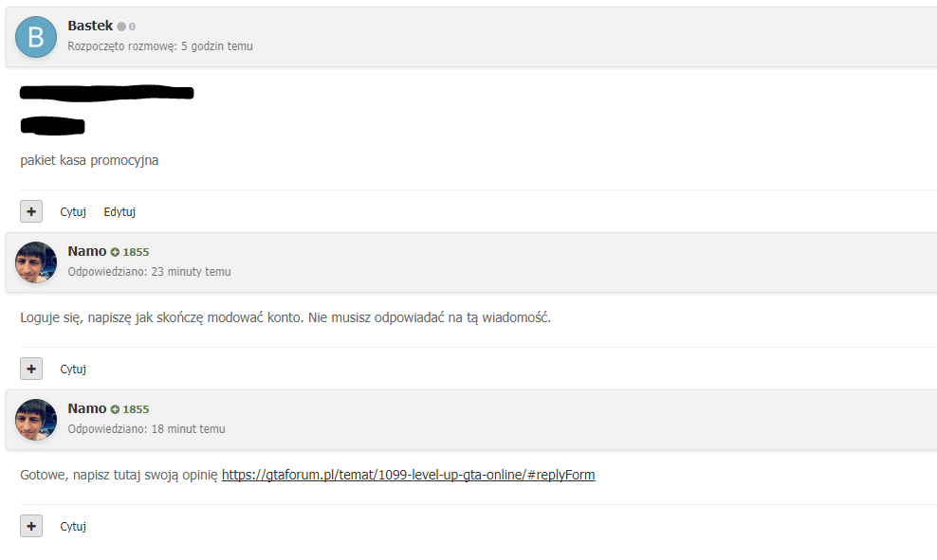Click Edytuj to edit Bastek's message
Image resolution: width=937 pixels, height=560 pixels.
tap(119, 212)
